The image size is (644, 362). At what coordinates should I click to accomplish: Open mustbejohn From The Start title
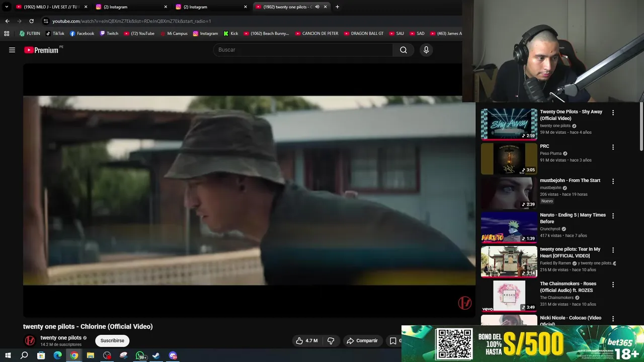(x=570, y=180)
